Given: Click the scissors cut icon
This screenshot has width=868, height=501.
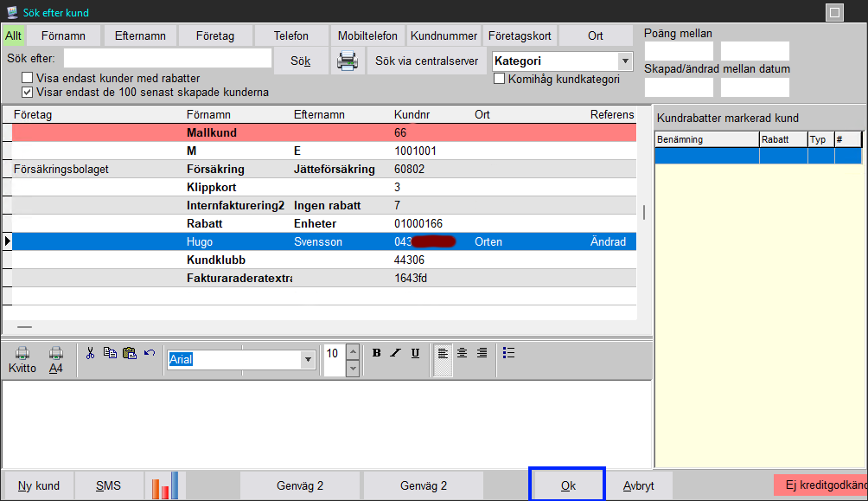Looking at the screenshot, I should (x=90, y=352).
